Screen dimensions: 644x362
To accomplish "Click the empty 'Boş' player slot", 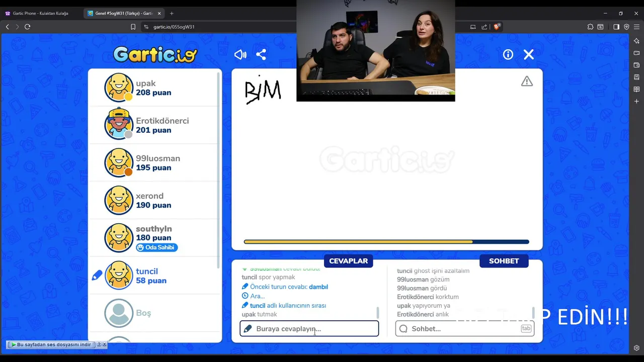I will 155,313.
